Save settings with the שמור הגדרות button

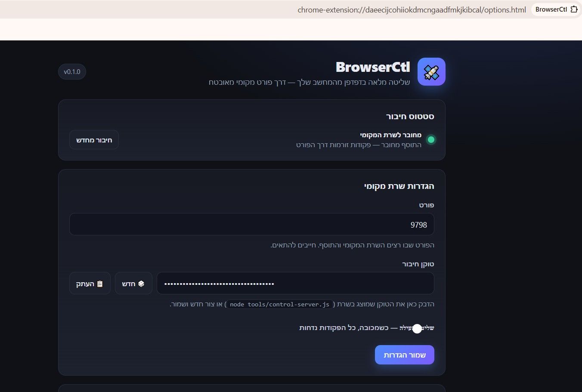click(405, 355)
